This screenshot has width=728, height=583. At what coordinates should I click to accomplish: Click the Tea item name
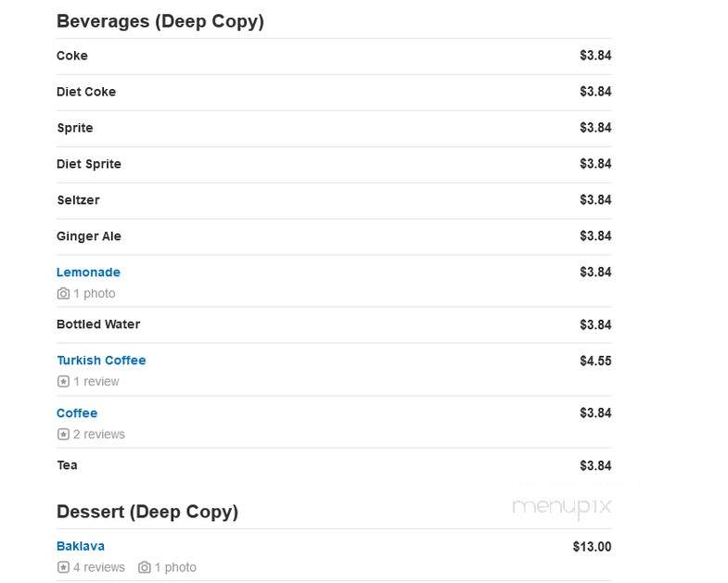(x=67, y=465)
